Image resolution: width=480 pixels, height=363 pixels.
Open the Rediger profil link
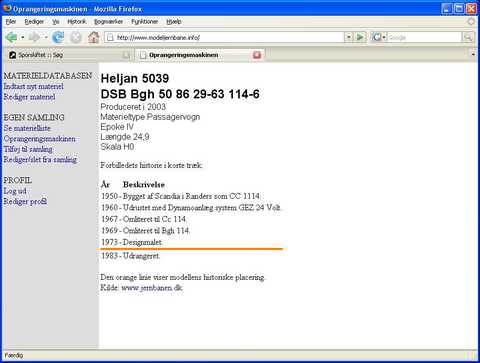pos(25,201)
